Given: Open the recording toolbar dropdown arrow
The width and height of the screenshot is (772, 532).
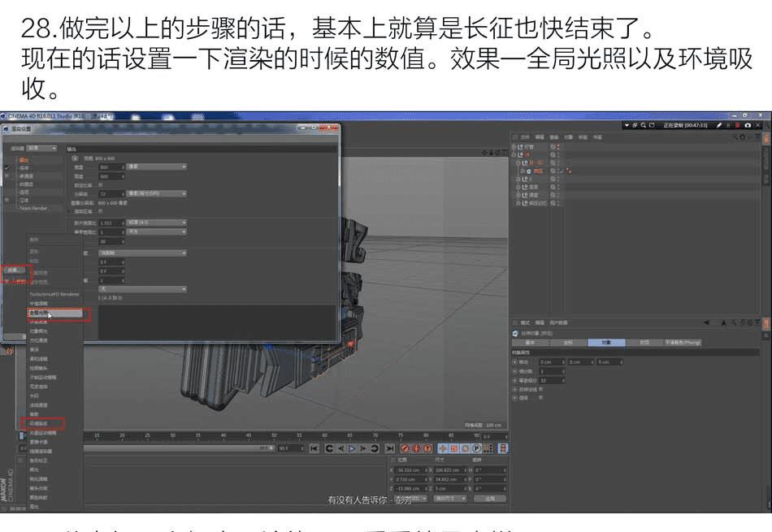Looking at the screenshot, I should pos(627,125).
